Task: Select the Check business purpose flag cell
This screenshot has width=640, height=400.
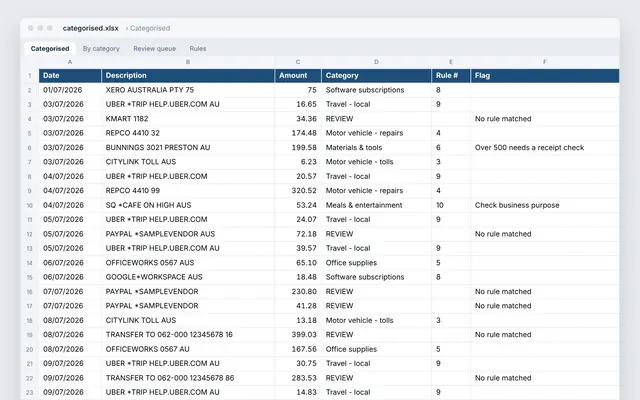Action: tap(545, 205)
